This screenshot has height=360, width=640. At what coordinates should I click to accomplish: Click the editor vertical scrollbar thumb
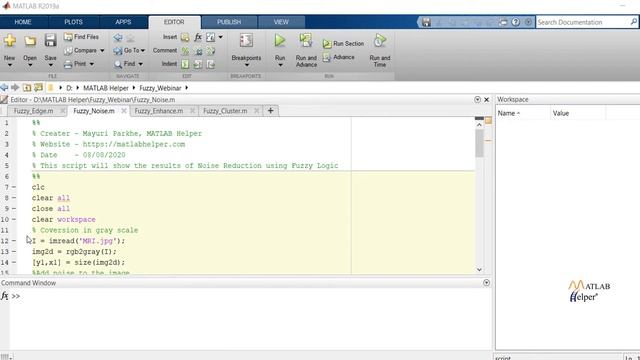(479, 144)
